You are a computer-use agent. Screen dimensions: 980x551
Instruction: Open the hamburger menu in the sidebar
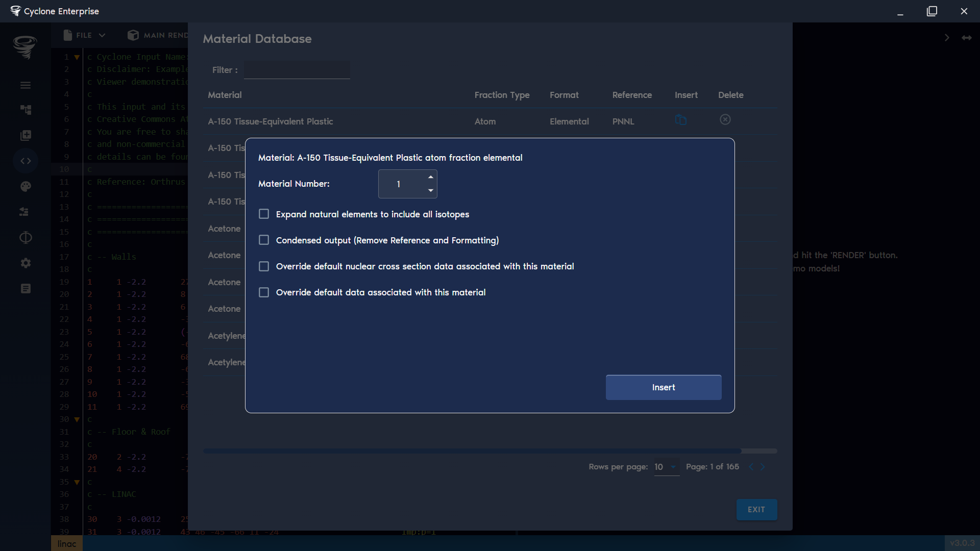[26, 85]
